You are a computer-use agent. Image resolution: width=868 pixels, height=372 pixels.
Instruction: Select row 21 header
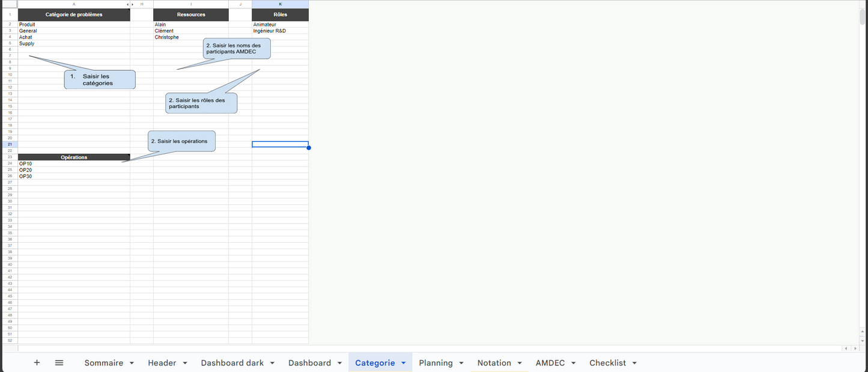coord(9,144)
